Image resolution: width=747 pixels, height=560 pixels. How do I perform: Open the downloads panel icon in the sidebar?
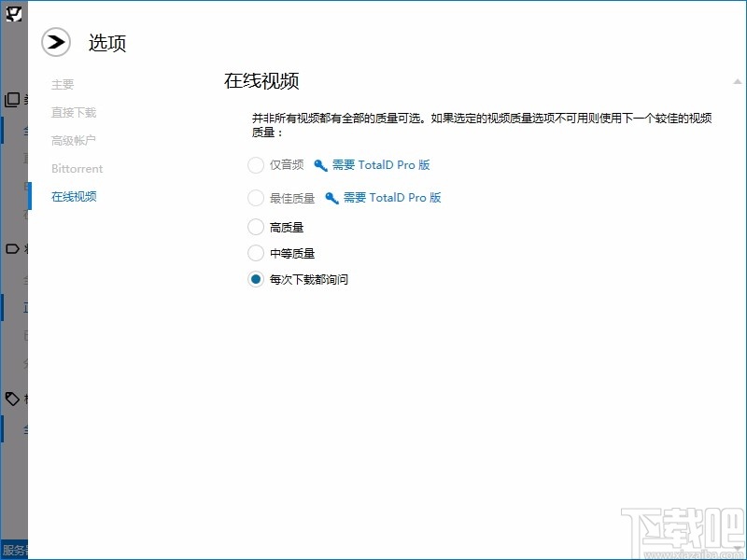click(11, 100)
